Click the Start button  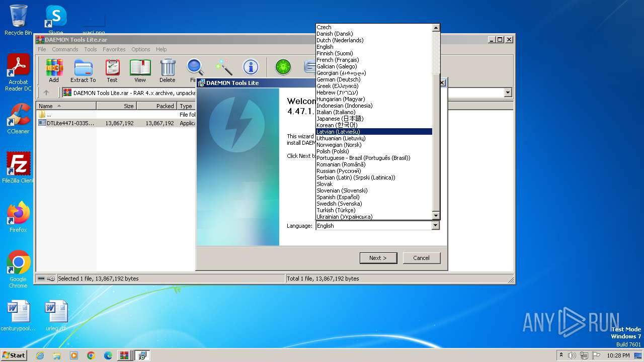[14, 355]
